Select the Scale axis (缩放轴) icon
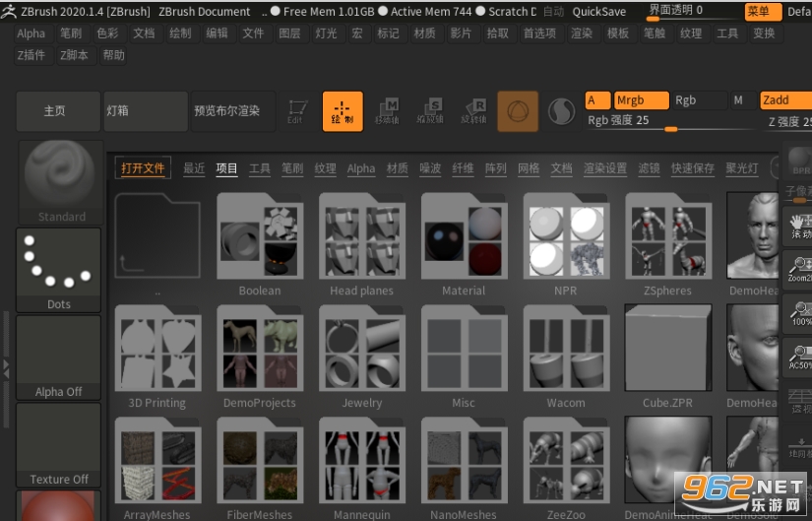812x521 pixels. click(430, 111)
